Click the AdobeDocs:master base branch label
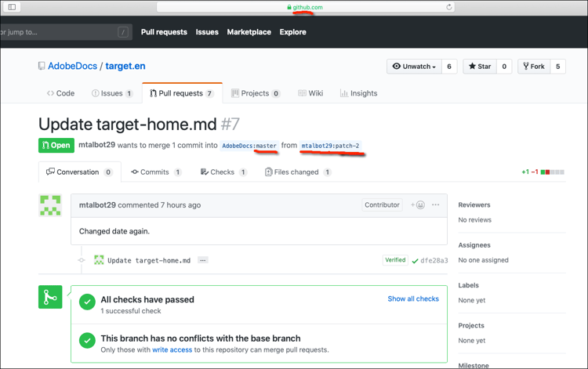 249,146
